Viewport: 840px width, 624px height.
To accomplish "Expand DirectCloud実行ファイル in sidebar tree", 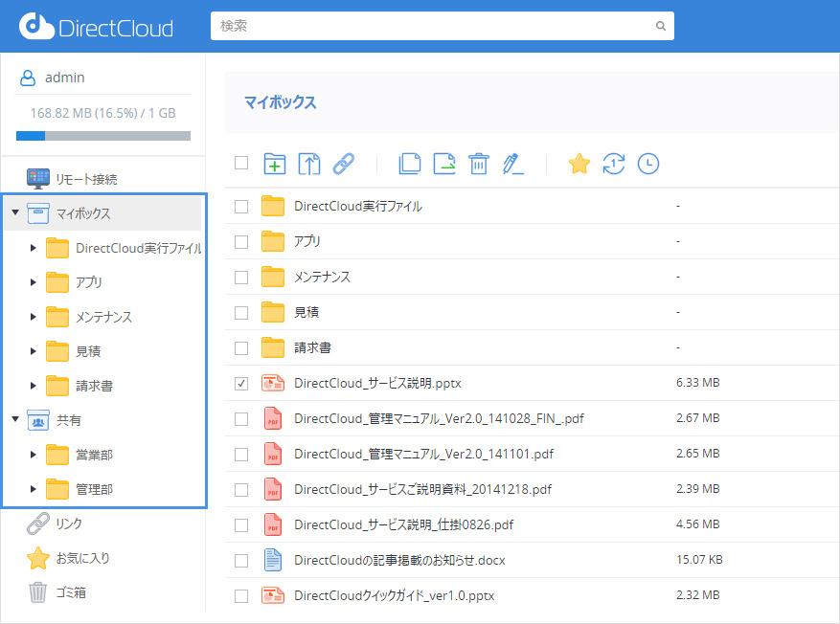I will [x=33, y=248].
